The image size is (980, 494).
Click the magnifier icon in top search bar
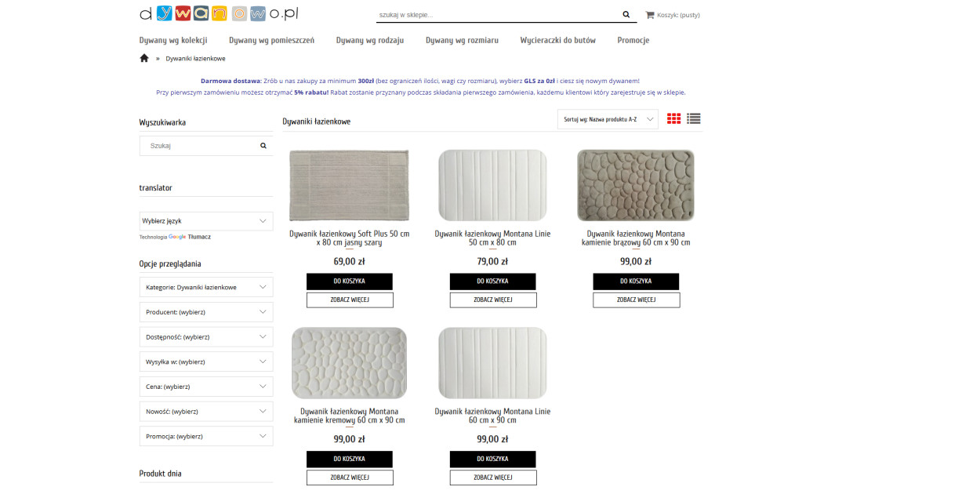point(626,14)
